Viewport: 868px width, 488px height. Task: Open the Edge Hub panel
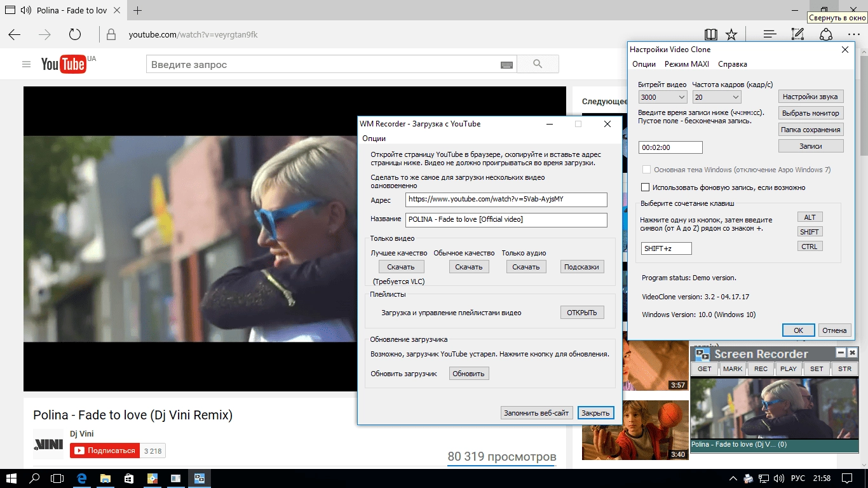coord(770,34)
